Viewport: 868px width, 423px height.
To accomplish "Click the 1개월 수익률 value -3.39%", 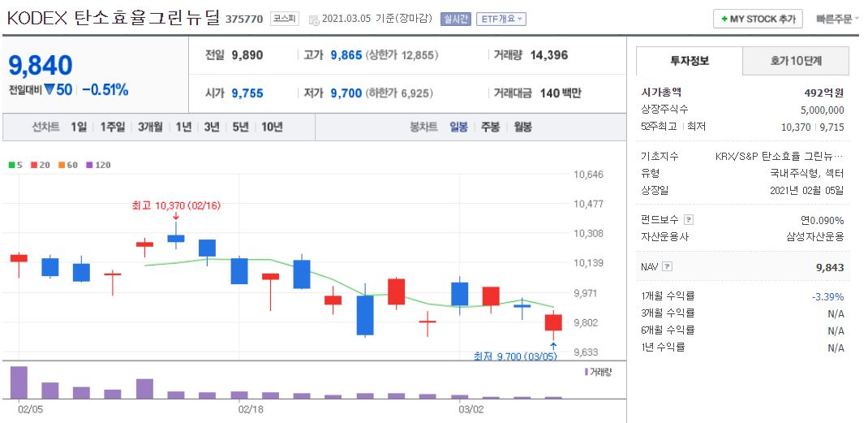I will (827, 297).
